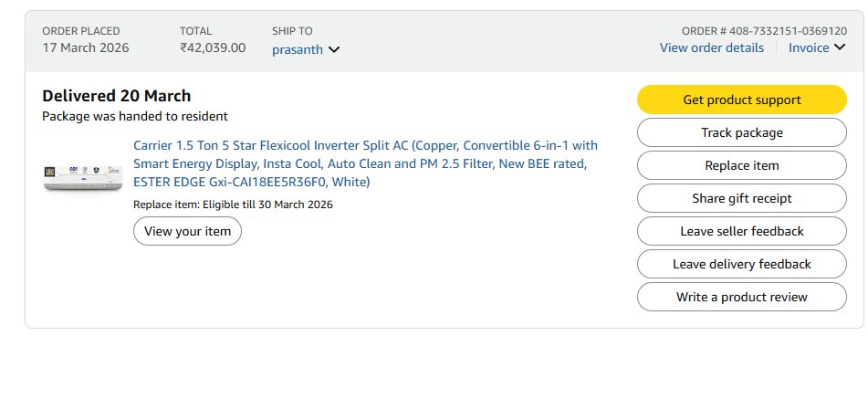Viewport: 868px width, 420px height.
Task: Open Leave seller feedback
Action: pyautogui.click(x=742, y=231)
